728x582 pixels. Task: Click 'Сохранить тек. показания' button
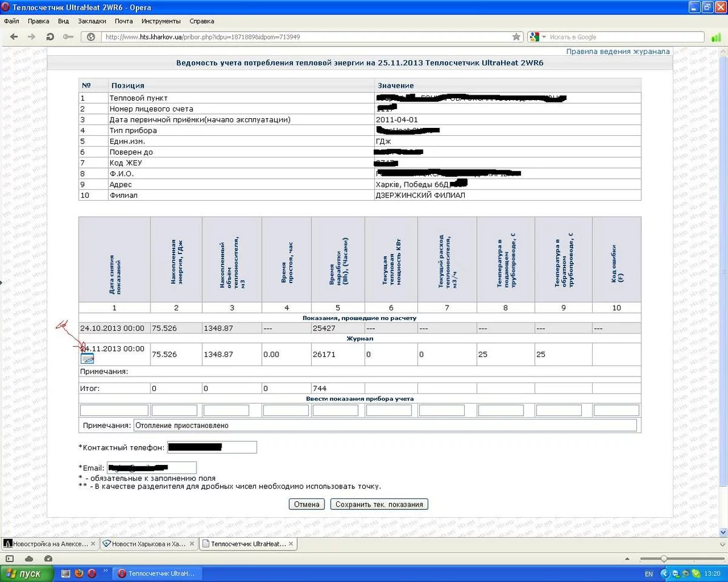(x=379, y=504)
